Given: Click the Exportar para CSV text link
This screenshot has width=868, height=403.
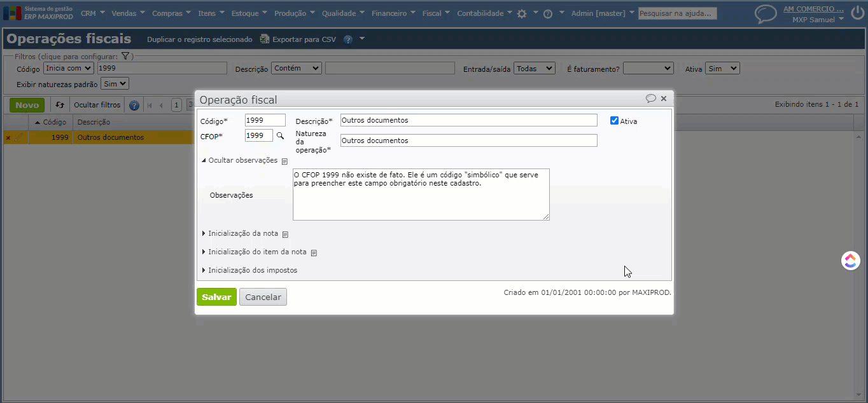Looking at the screenshot, I should tap(304, 39).
